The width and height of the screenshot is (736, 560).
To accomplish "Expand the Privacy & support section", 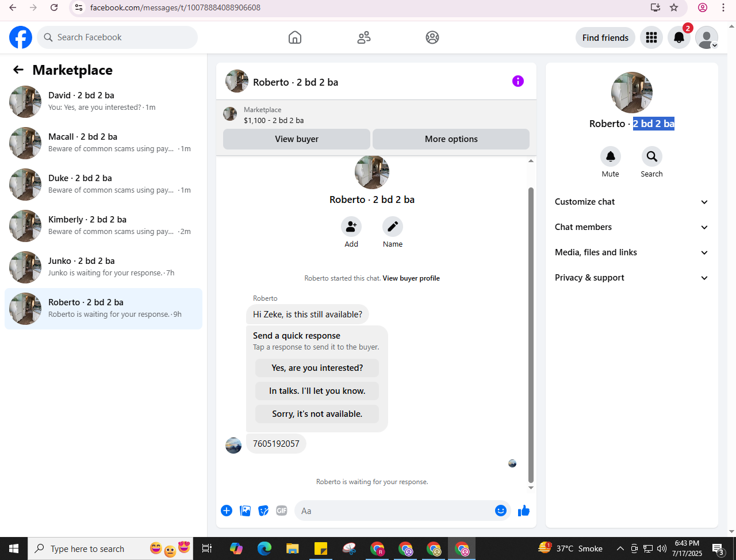I will point(631,278).
